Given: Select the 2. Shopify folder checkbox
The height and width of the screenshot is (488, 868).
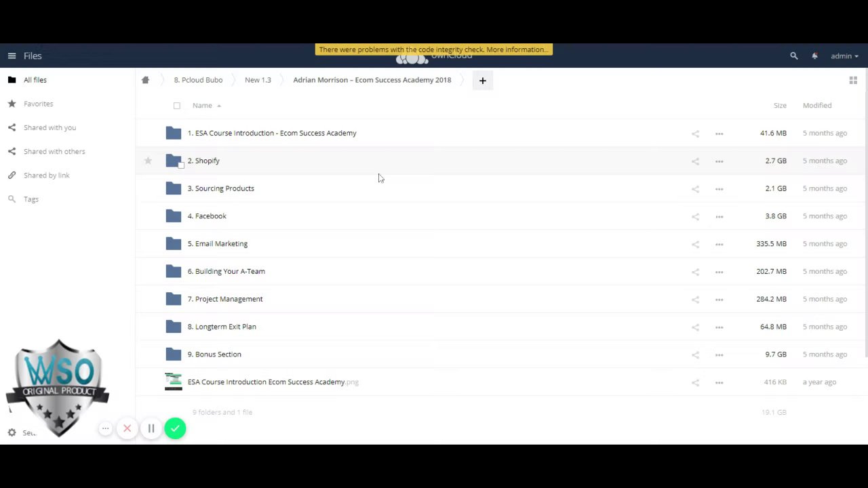Looking at the screenshot, I should point(181,165).
